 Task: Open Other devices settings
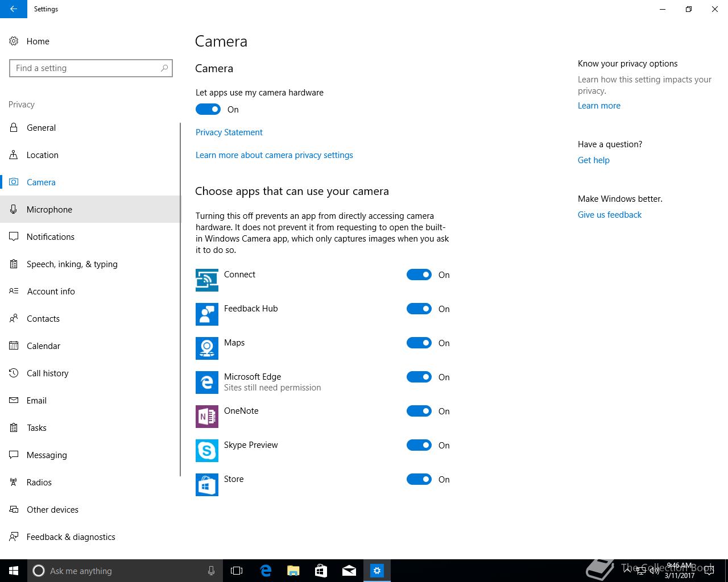click(90, 509)
